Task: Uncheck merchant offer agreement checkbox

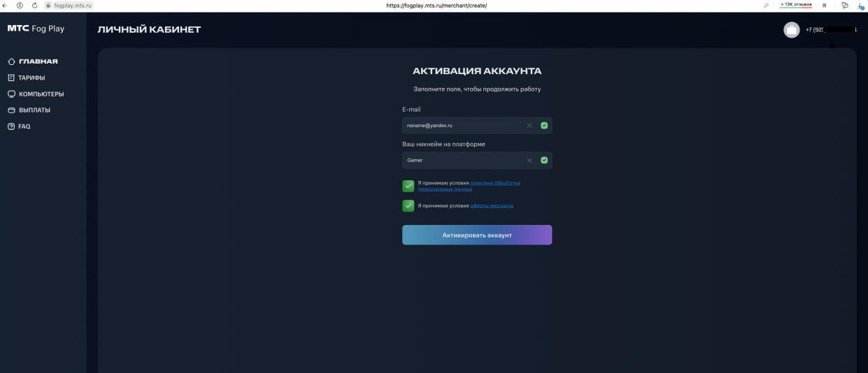Action: [408, 205]
